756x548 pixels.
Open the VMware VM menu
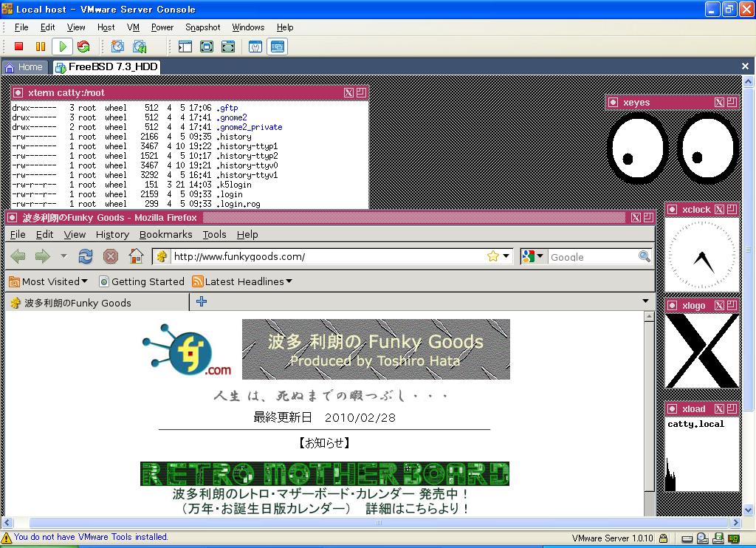[133, 27]
